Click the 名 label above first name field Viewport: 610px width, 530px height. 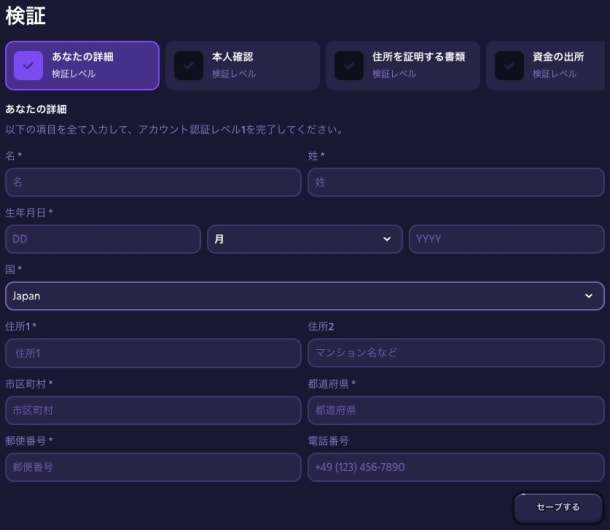coord(13,156)
